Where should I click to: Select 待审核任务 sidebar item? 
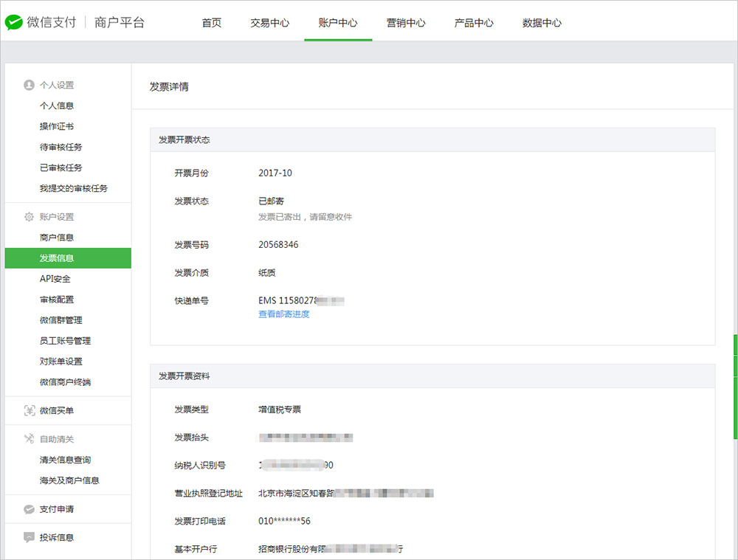point(61,148)
